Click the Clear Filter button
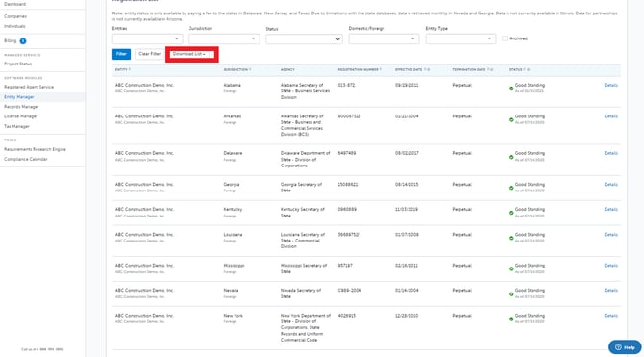 click(150, 54)
